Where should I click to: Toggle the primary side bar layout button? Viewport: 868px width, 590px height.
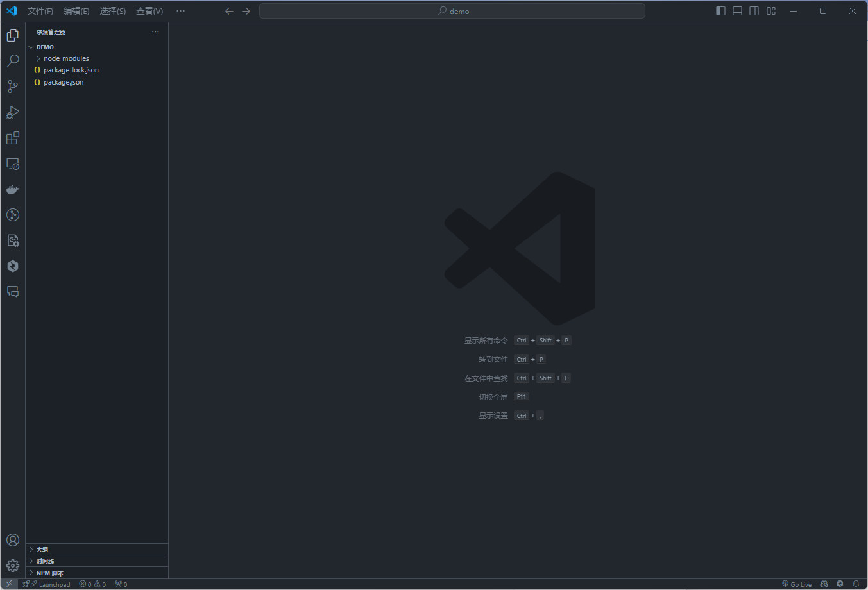coord(720,11)
